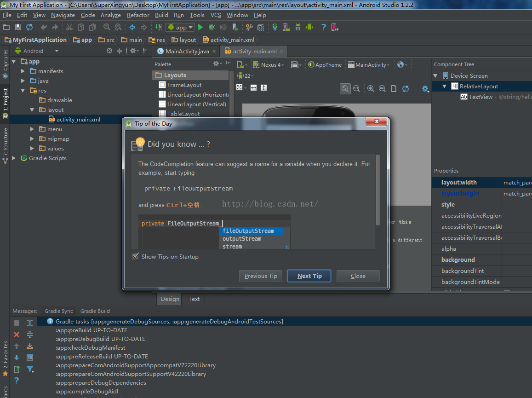Toggle the Zoom to Fit designer button

(x=345, y=89)
